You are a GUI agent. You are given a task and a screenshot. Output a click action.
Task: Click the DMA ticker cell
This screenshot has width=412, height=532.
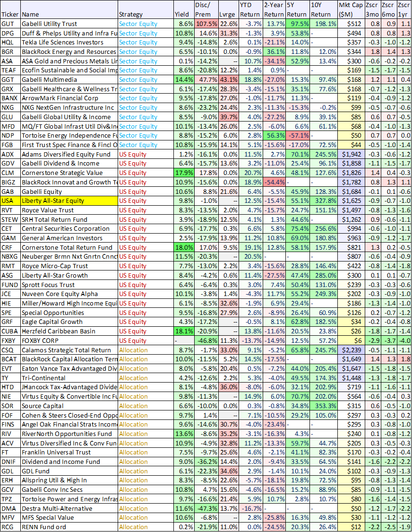click(x=10, y=508)
